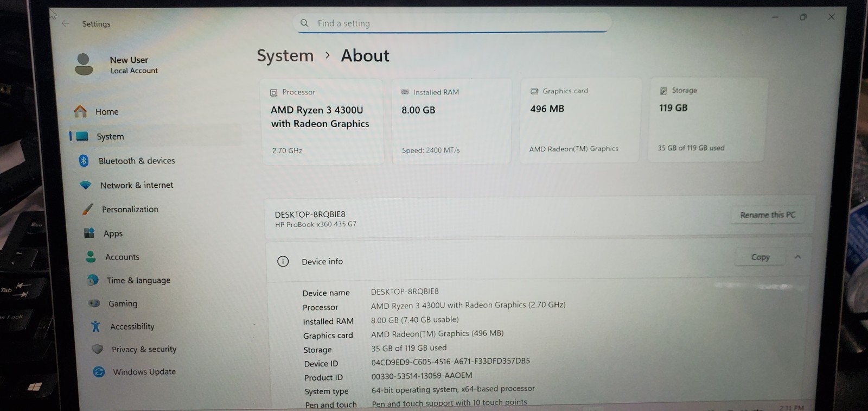
Task: Click Rename this PC button
Action: (x=768, y=215)
